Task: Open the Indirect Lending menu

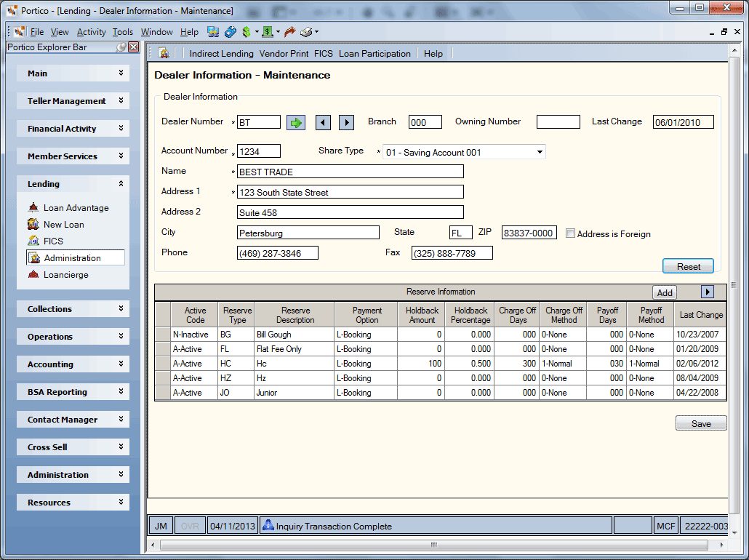Action: [x=221, y=54]
